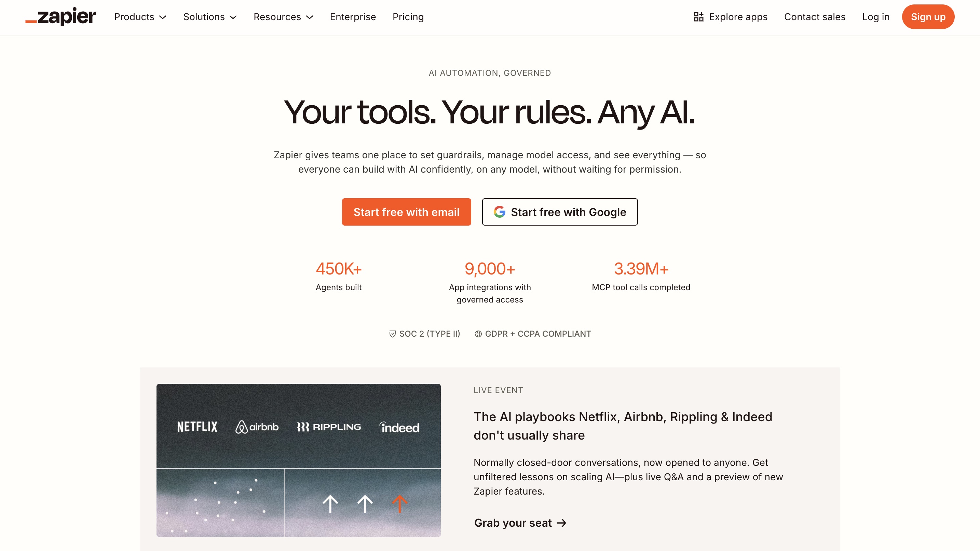
Task: Go to the Enterprise page
Action: point(353,17)
